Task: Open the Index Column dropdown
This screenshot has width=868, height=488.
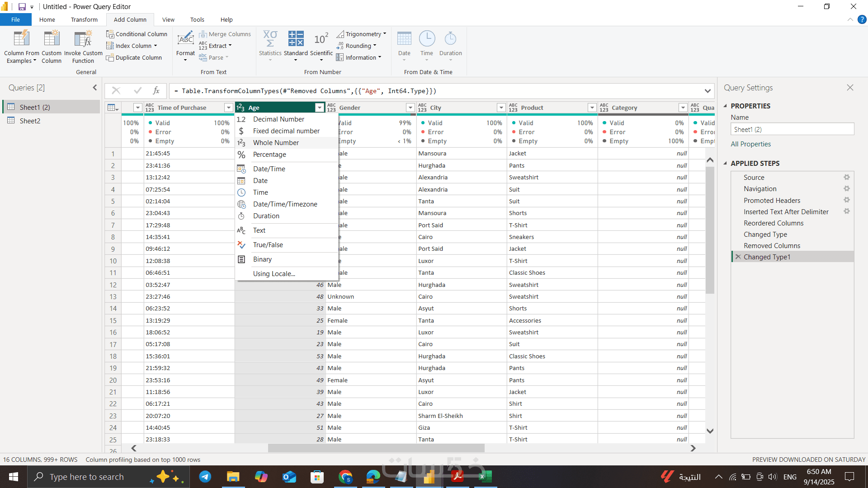Action: (x=155, y=46)
